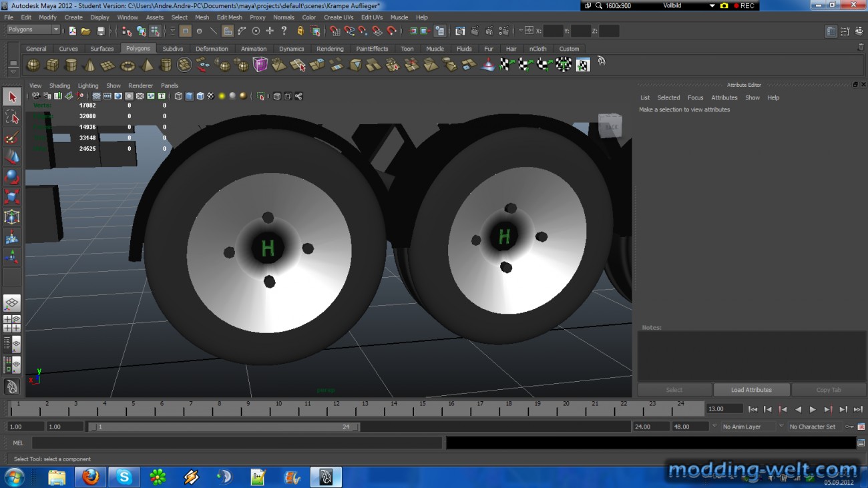Play the animation forwards
Screen dimensions: 868x488
[x=813, y=409]
